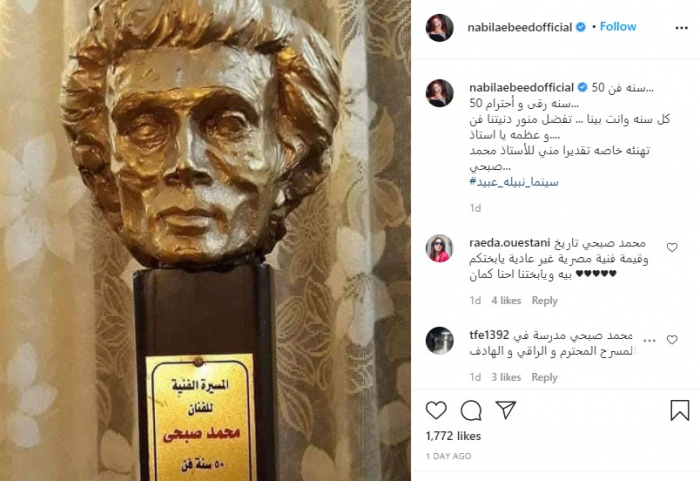The height and width of the screenshot is (481, 700).
Task: Reply to tfe1392's comment
Action: click(545, 377)
